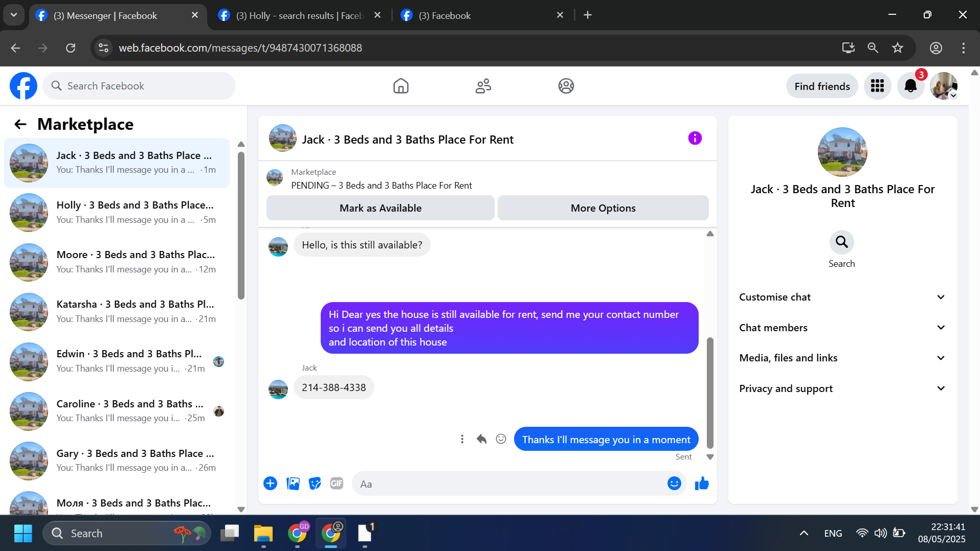Reply to the last sent message

(x=482, y=439)
